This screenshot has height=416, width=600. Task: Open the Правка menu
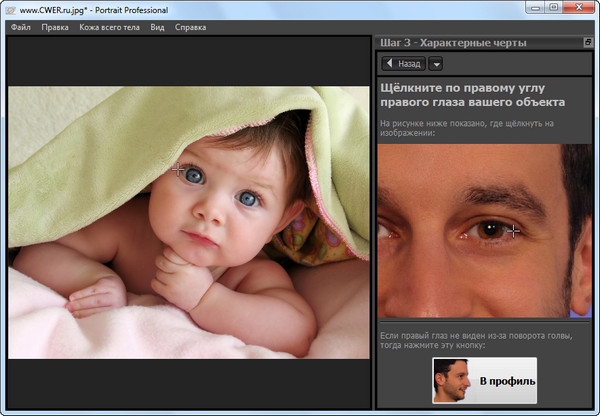54,27
